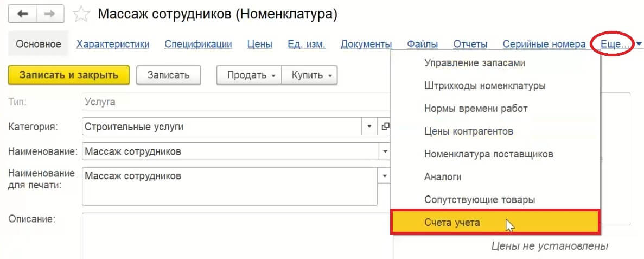
Task: Open the Серийные номера section
Action: click(544, 44)
